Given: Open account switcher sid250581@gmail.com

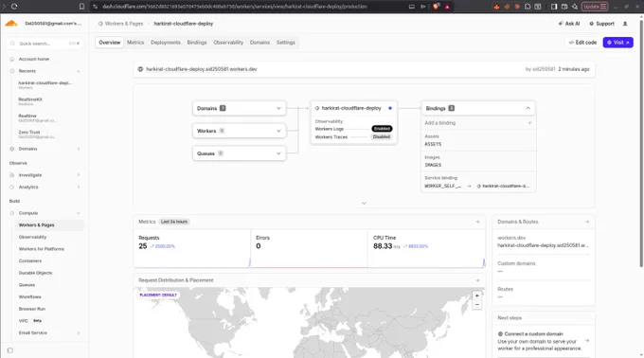Looking at the screenshot, I should click(x=53, y=24).
